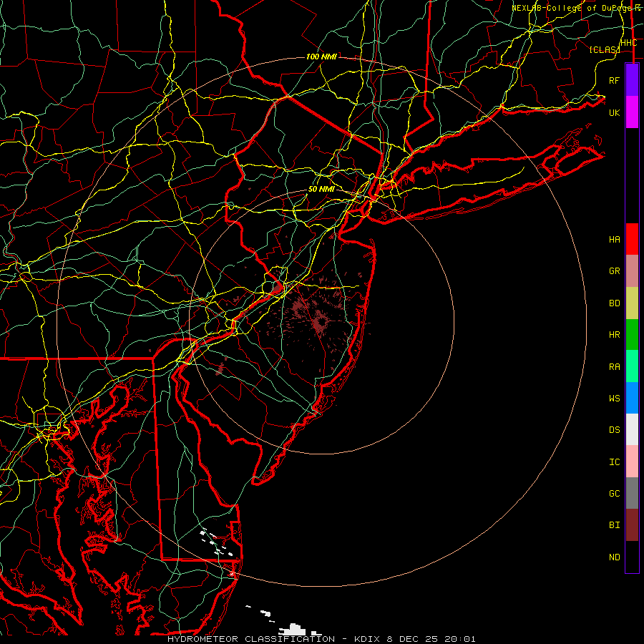Click the UK legend label

pos(614,112)
